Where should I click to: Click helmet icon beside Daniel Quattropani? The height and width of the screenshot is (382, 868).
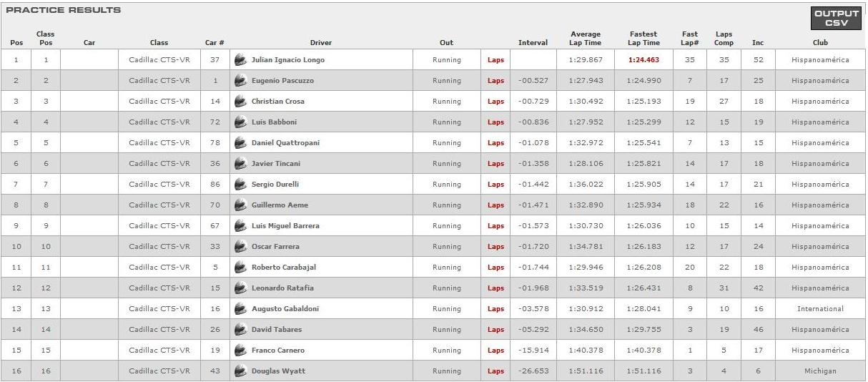pyautogui.click(x=240, y=143)
